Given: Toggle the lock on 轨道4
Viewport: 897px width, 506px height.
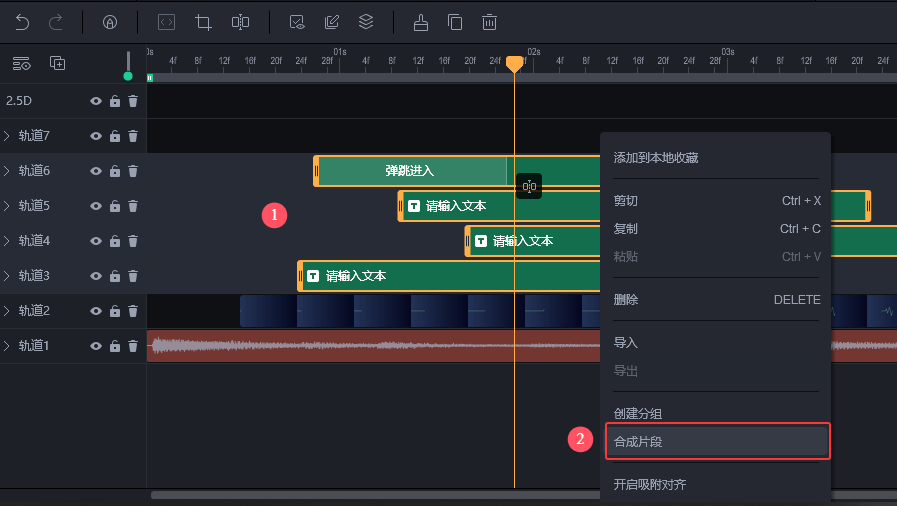Looking at the screenshot, I should tap(115, 241).
